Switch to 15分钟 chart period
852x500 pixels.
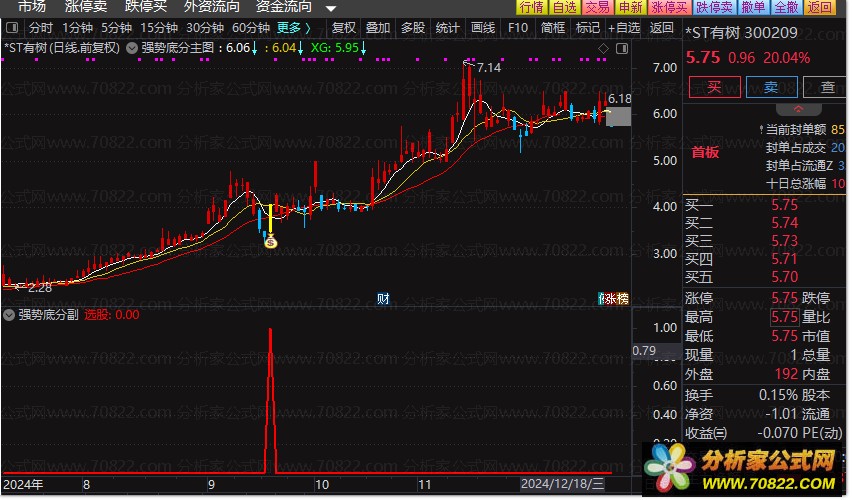click(x=159, y=27)
